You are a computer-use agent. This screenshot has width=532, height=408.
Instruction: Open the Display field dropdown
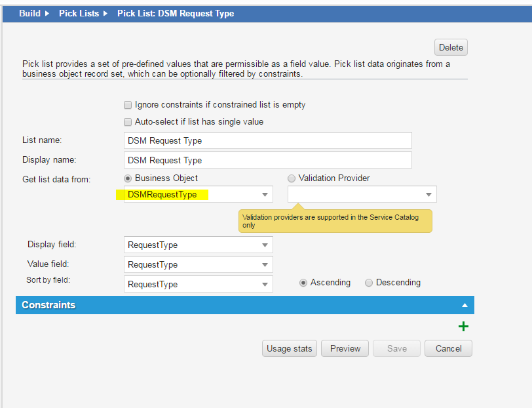click(x=265, y=245)
